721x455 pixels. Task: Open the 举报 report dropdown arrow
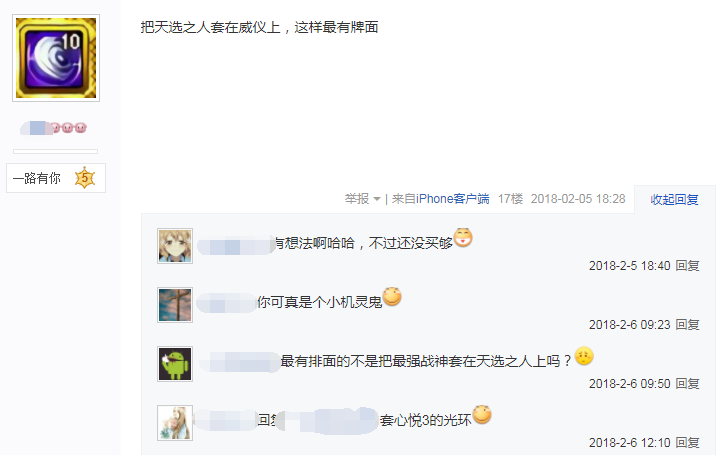[377, 199]
